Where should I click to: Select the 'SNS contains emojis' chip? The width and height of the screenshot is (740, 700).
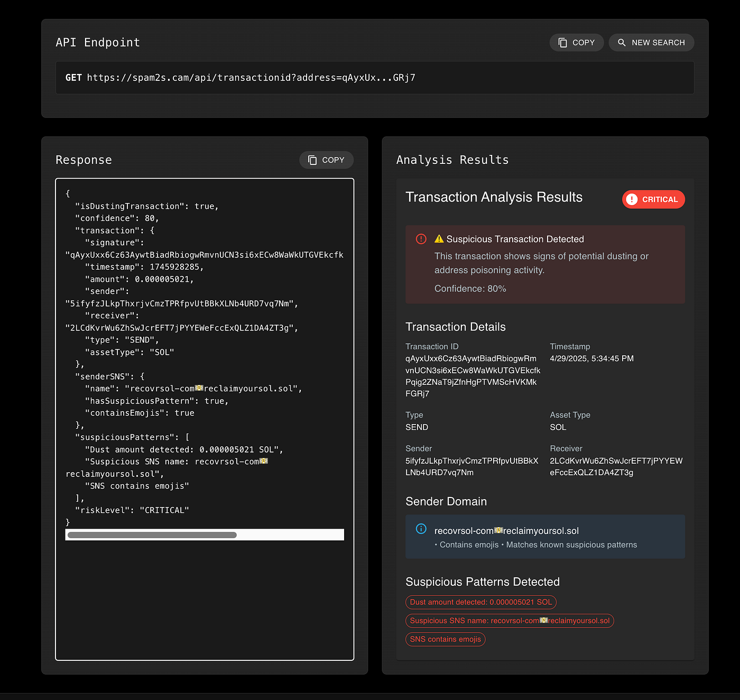click(445, 639)
